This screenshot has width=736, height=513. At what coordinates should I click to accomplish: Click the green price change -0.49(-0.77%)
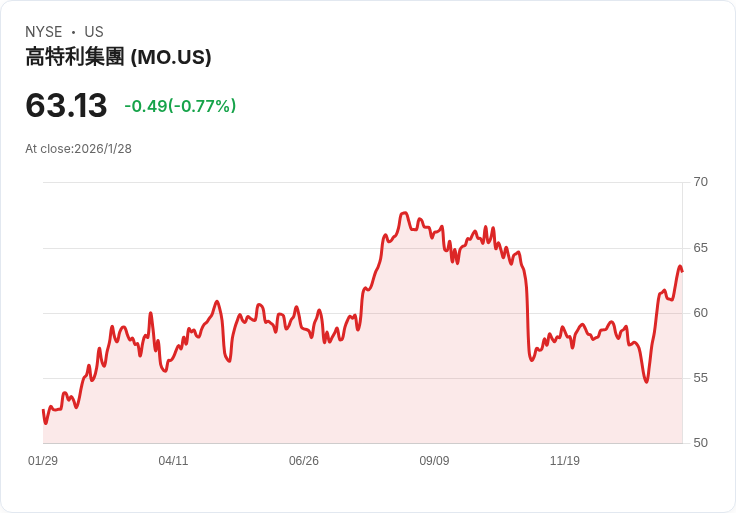tap(180, 106)
